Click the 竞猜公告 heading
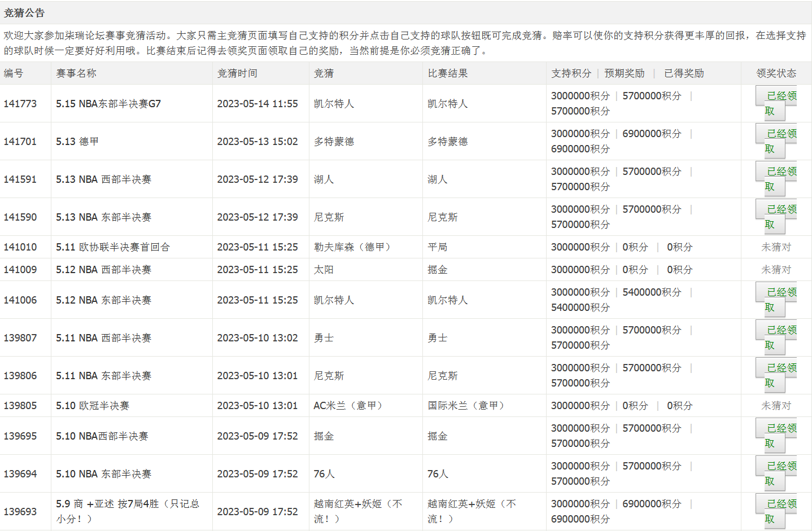Viewport: 812px width, 531px height. 24,13
